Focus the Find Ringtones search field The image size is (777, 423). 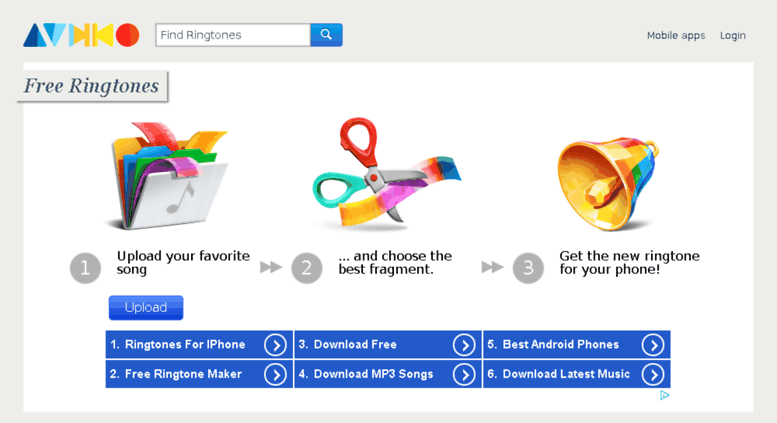[233, 35]
